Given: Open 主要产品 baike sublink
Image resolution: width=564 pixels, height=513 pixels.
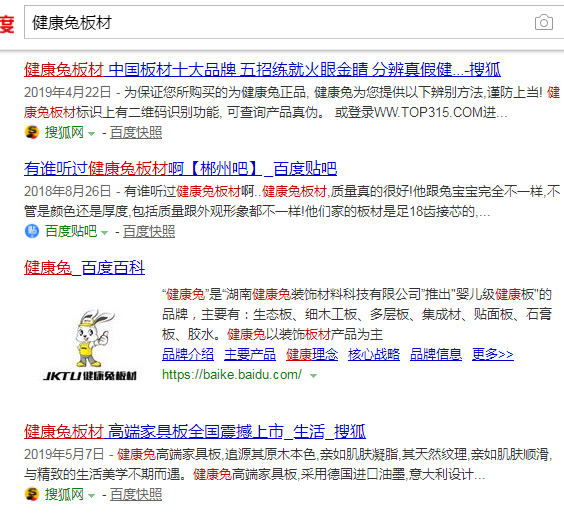Looking at the screenshot, I should 250,354.
